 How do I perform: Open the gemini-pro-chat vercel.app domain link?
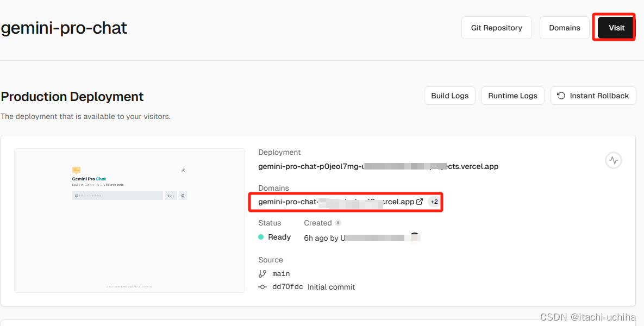point(336,202)
